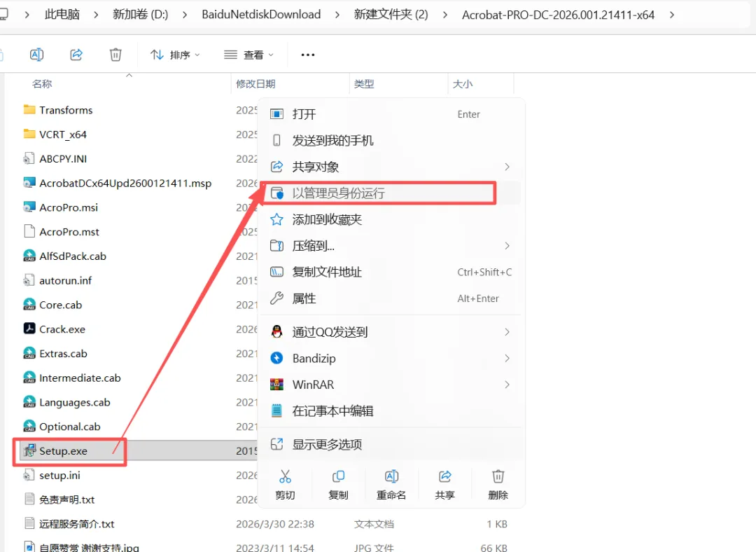Open 压缩到... submenu
The height and width of the screenshot is (552, 756).
point(391,246)
